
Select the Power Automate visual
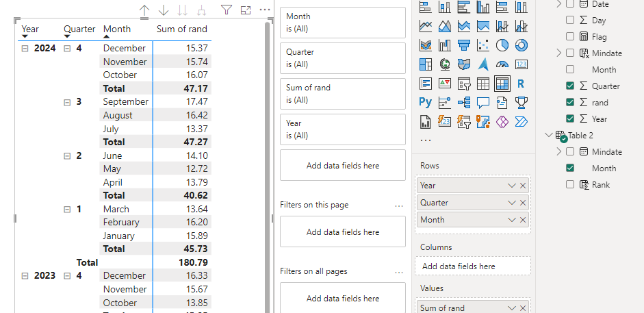coord(521,122)
